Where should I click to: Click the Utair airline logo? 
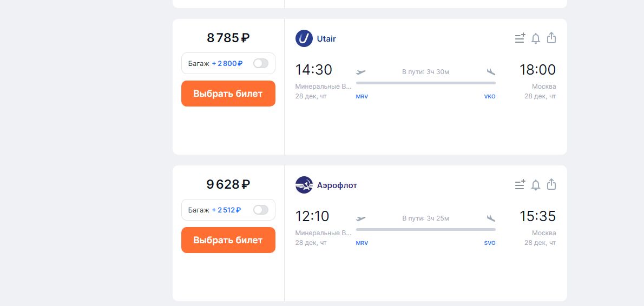(x=304, y=38)
